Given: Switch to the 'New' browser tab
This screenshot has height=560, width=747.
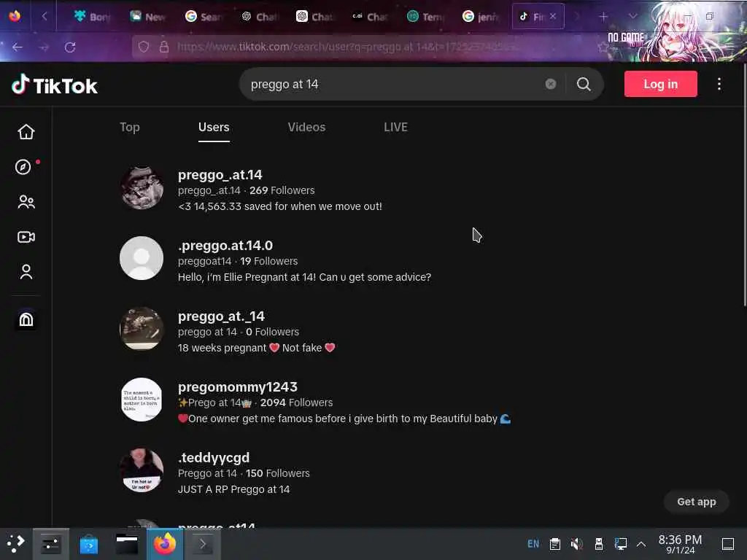Looking at the screenshot, I should pos(147,17).
